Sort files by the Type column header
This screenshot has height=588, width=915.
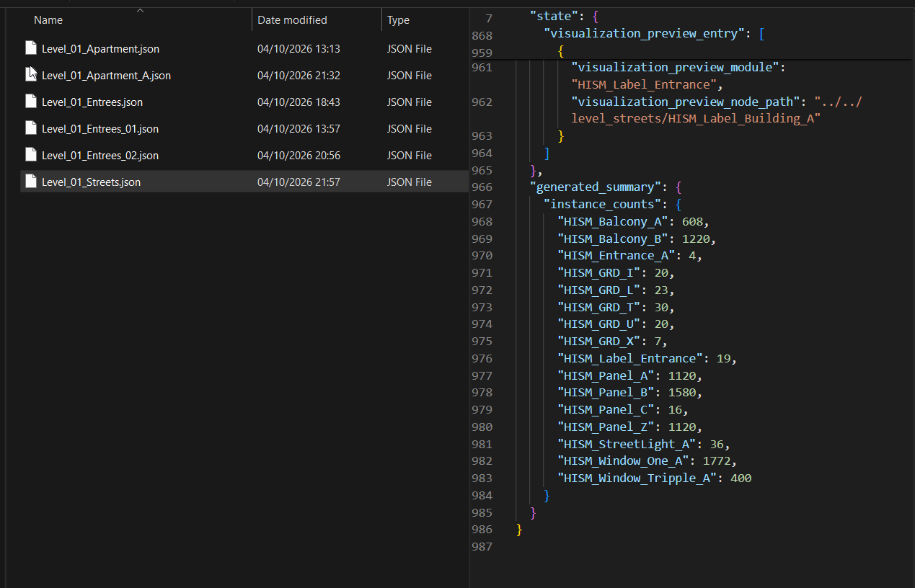pyautogui.click(x=398, y=20)
